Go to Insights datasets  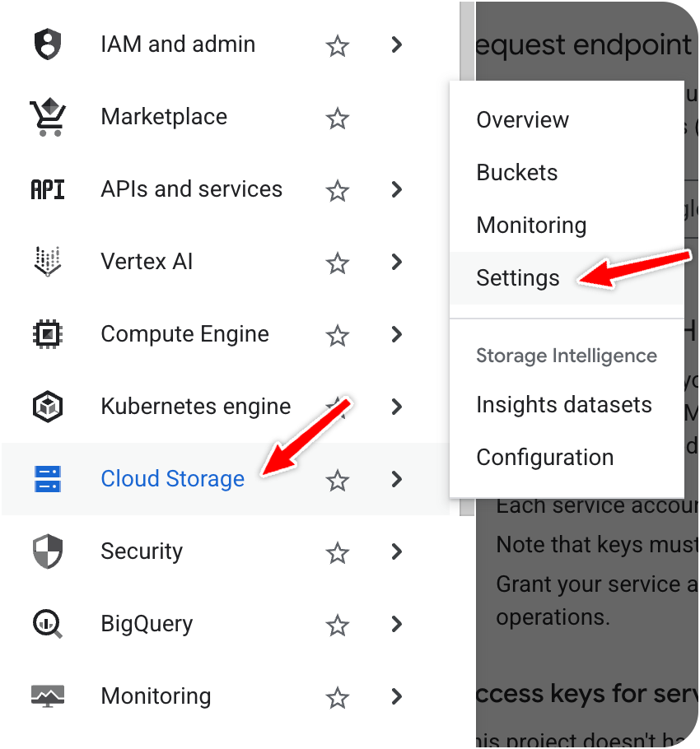pyautogui.click(x=564, y=405)
